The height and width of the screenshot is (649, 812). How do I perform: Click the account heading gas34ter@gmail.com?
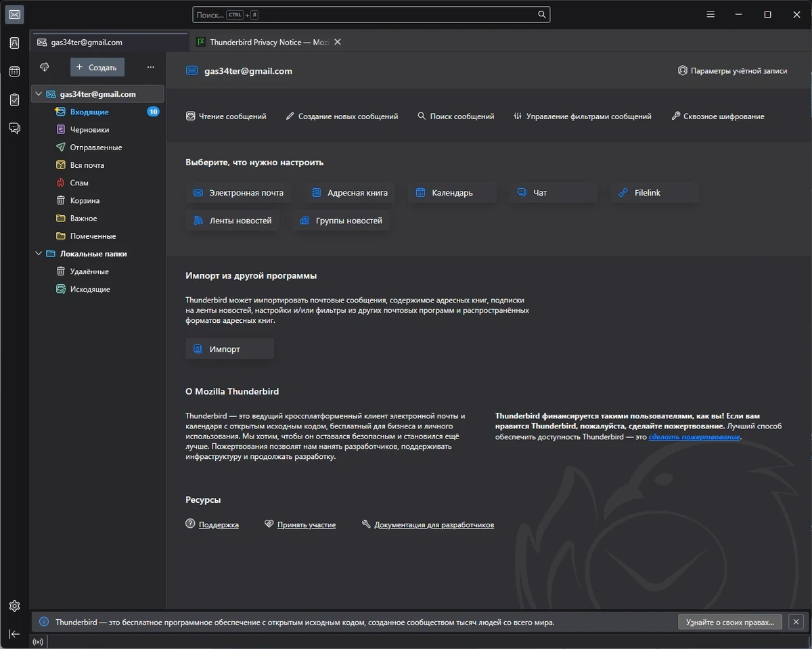(248, 71)
